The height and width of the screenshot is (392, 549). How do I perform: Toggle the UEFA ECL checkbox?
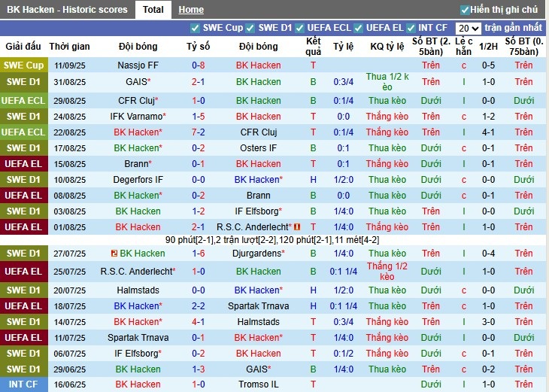click(x=299, y=28)
